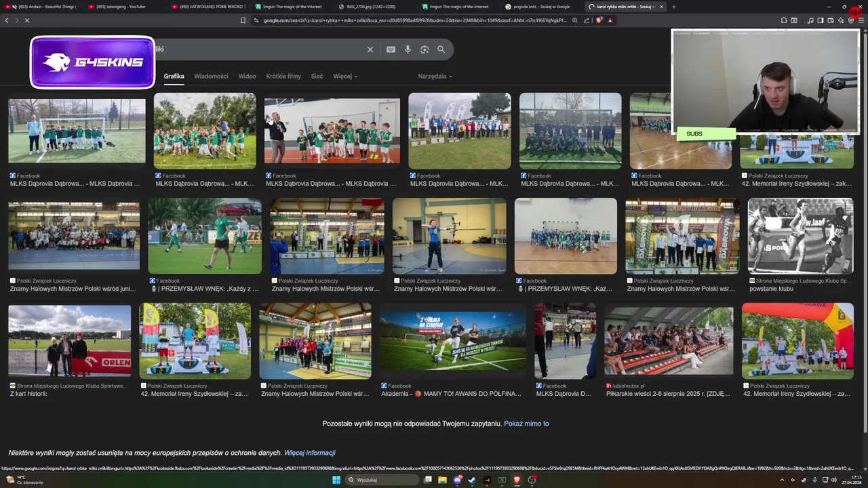
Task: Switch to the 'pogoda lodz' browser tab
Action: [540, 7]
